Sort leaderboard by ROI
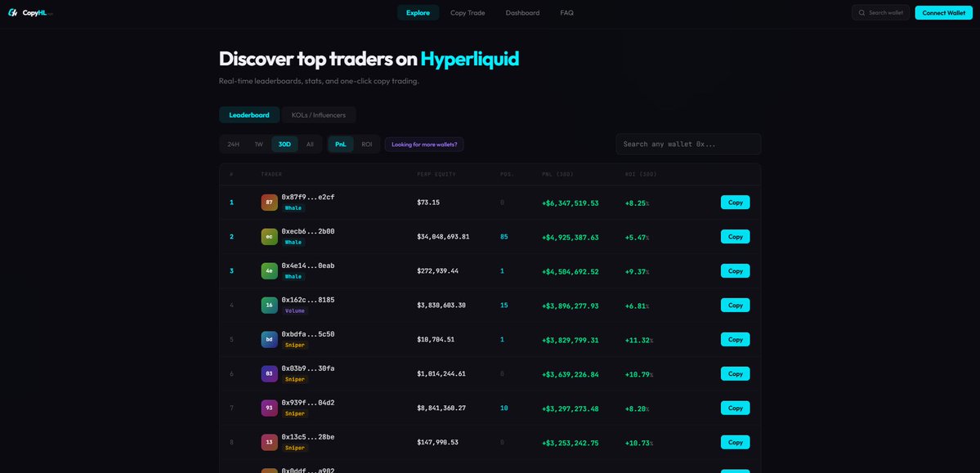Screen dimensions: 980x473 click(367, 145)
